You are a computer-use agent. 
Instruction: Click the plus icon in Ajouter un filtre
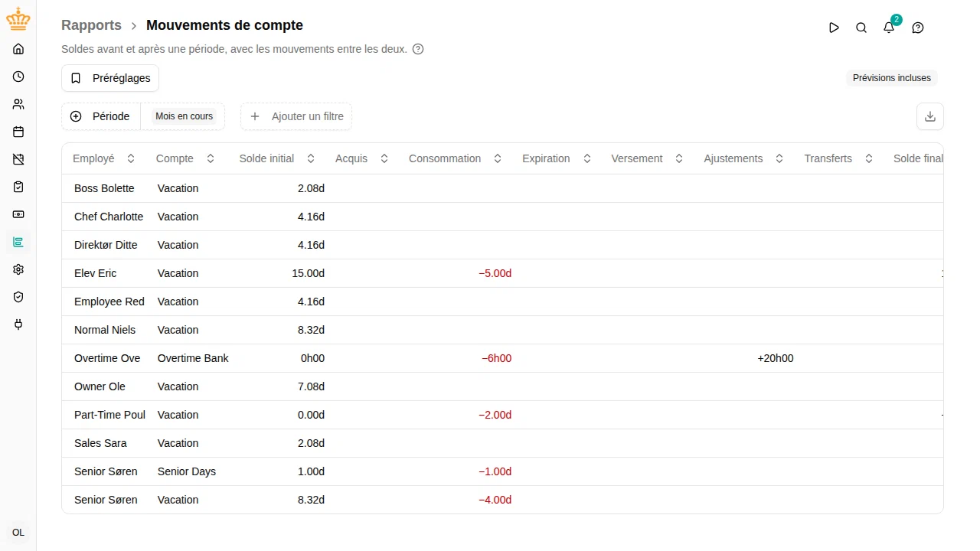[x=255, y=116]
